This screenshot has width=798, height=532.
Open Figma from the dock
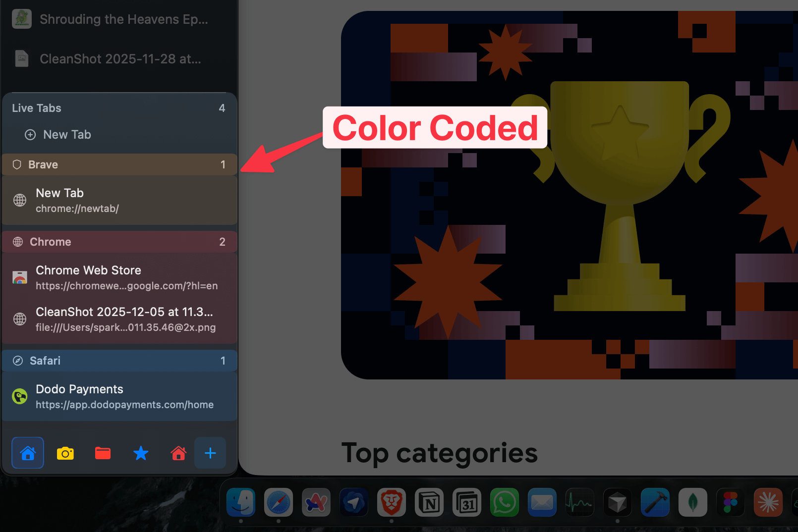pyautogui.click(x=731, y=503)
